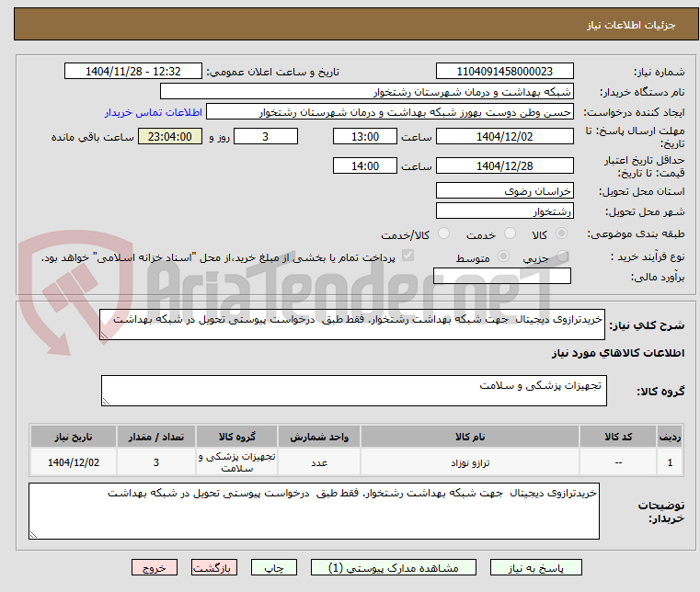700x592 pixels.
Task: Click the remaining time 23:04:00 field
Action: tap(169, 136)
